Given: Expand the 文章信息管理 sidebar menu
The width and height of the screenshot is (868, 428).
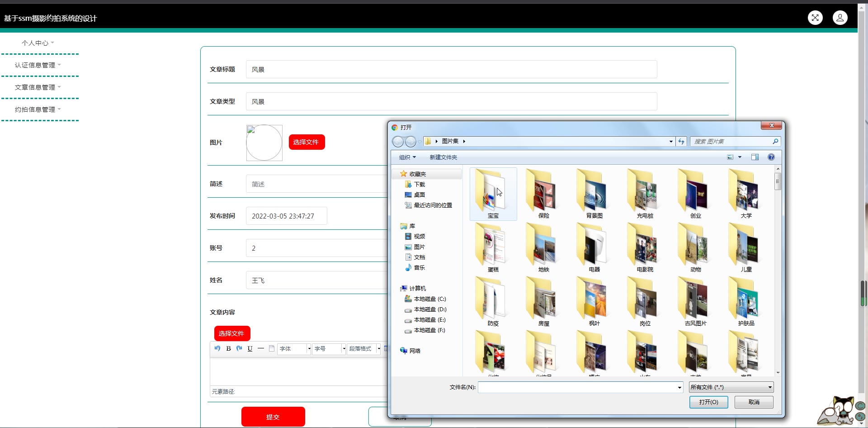Looking at the screenshot, I should pos(38,87).
